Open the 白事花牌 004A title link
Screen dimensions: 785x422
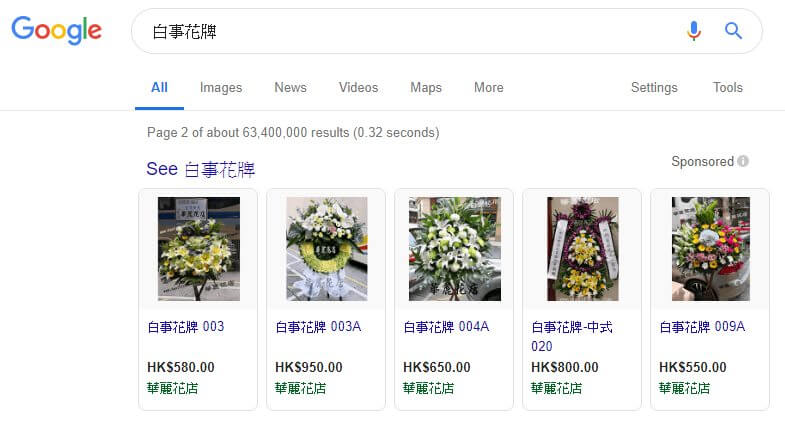click(447, 327)
